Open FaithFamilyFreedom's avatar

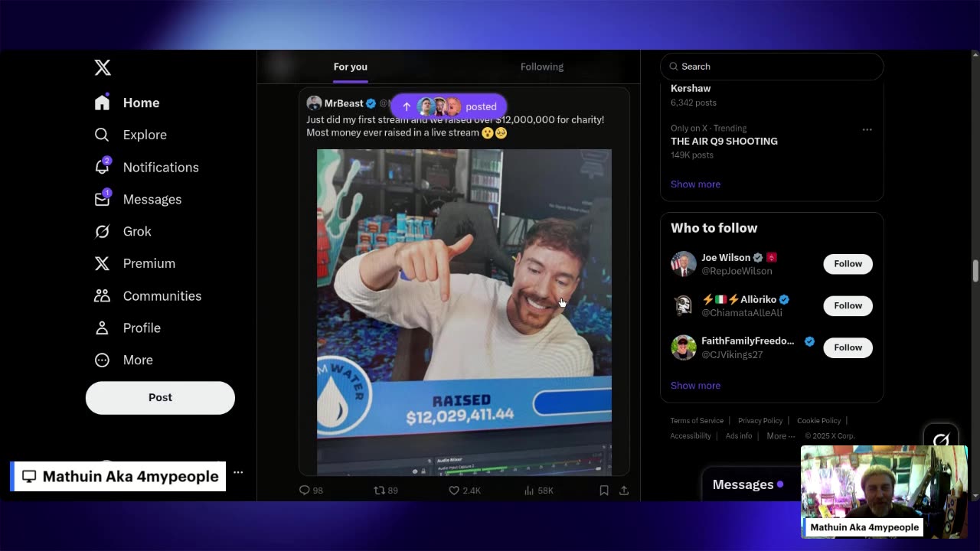(x=684, y=347)
